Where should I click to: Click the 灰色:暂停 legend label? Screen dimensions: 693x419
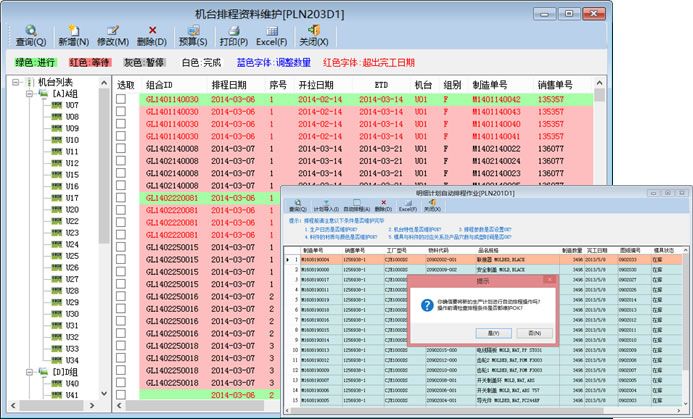145,63
